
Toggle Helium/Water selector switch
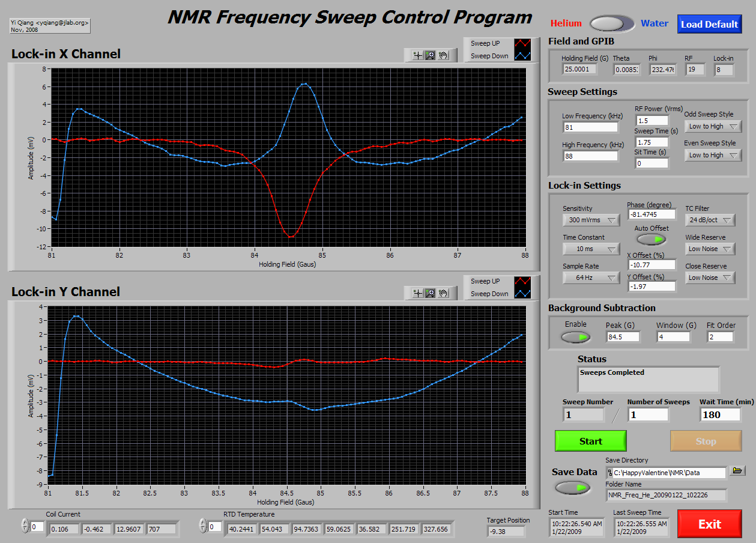(612, 24)
